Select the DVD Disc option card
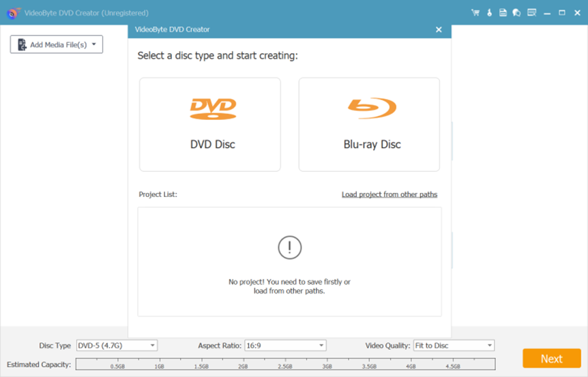The height and width of the screenshot is (377, 588). pyautogui.click(x=210, y=125)
